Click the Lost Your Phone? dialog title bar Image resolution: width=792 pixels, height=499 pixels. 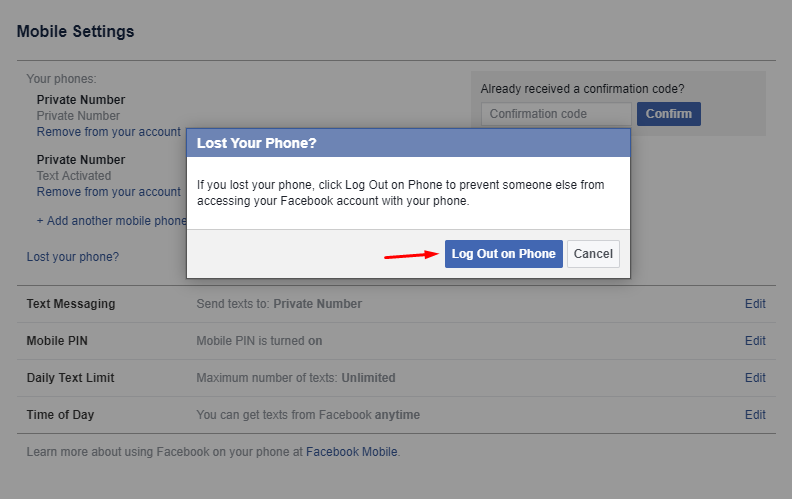coord(408,143)
